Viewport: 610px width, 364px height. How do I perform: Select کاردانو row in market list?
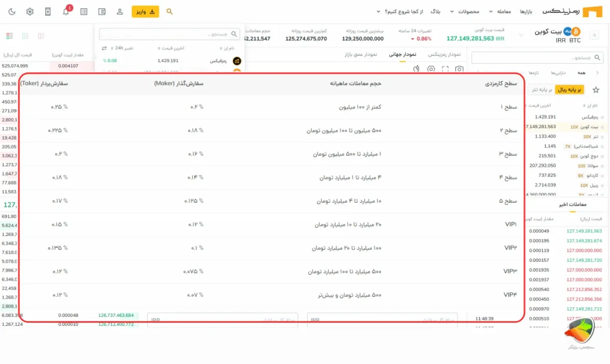pyautogui.click(x=565, y=175)
